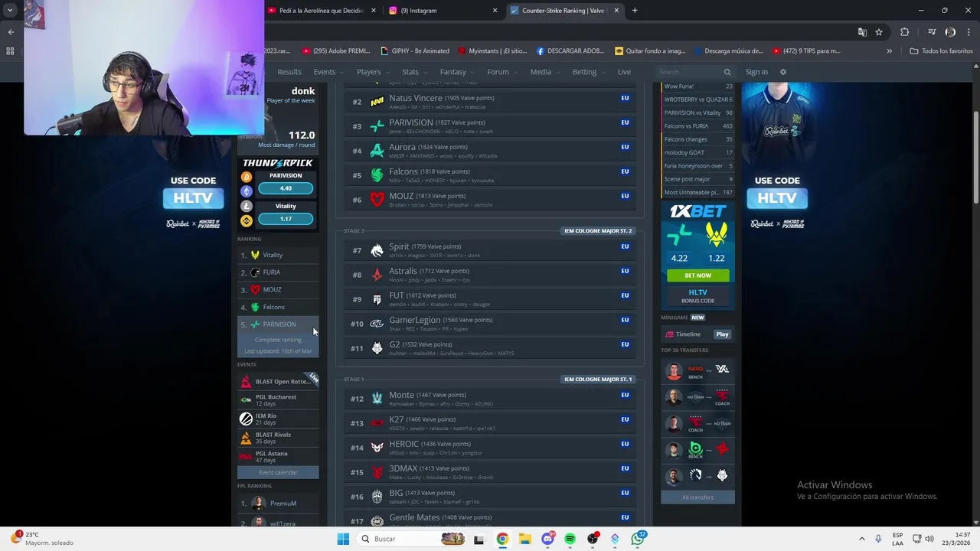Open WhatsApp from the taskbar
The image size is (980, 551).
click(638, 539)
